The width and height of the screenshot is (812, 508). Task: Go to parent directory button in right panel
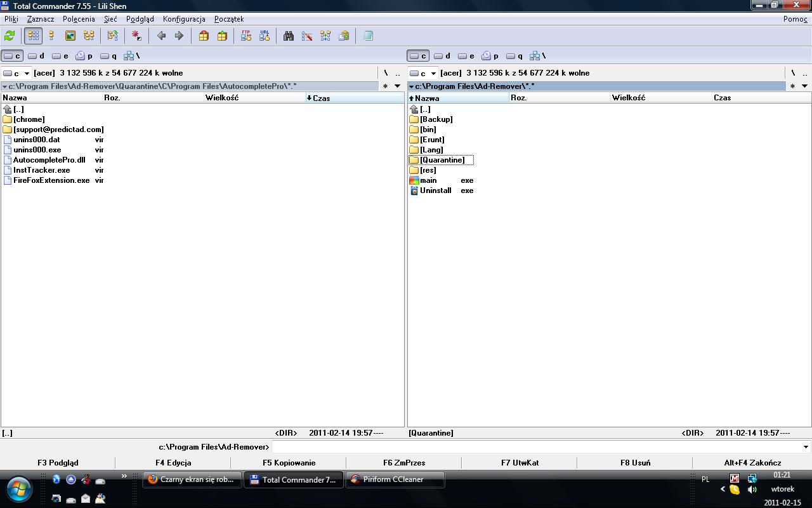pyautogui.click(x=804, y=73)
